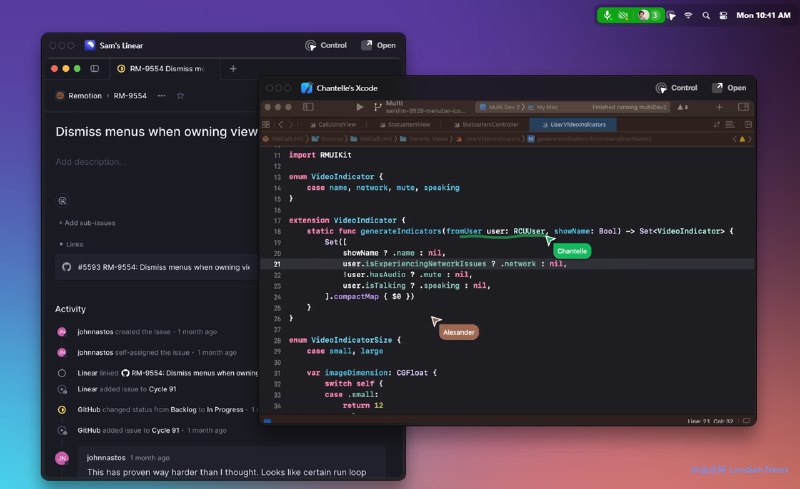Screen dimensions: 800x489
Task: Click Control on Sam's Linear window
Action: tap(326, 45)
